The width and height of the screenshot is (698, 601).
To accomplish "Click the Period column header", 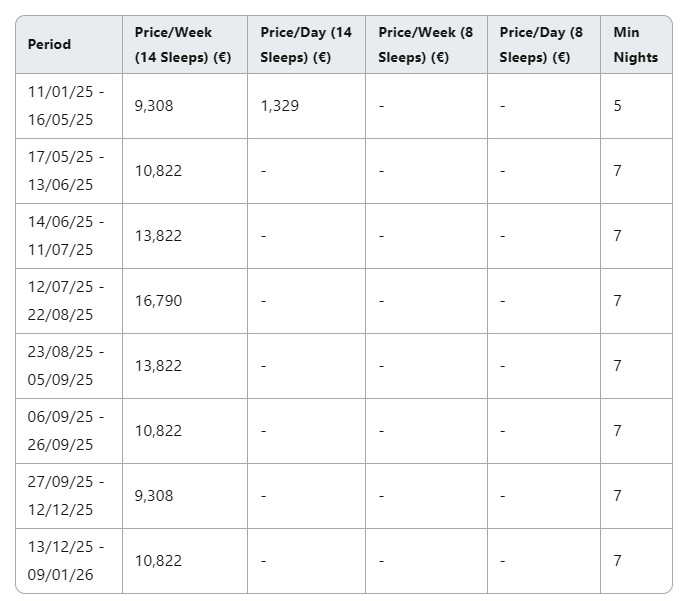I will click(x=69, y=45).
